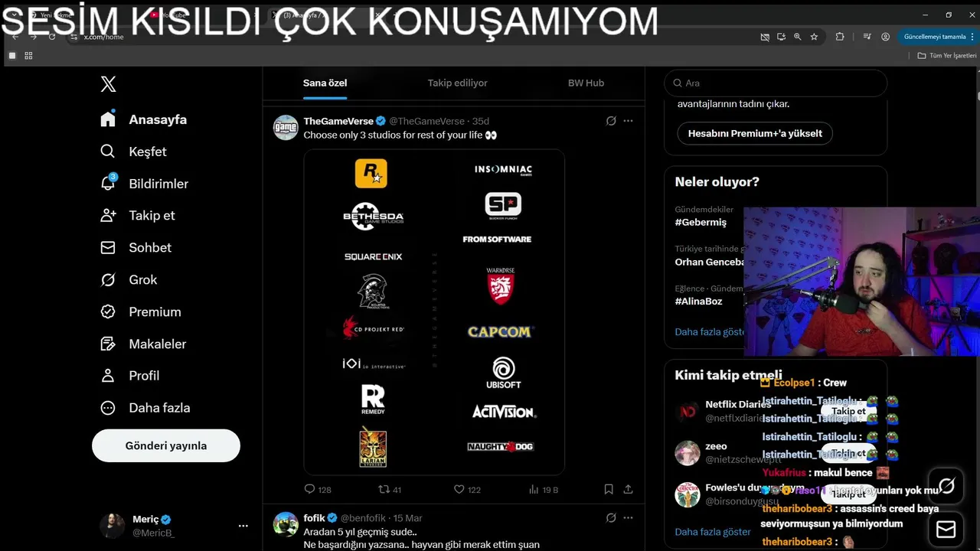Reload the page
The width and height of the screenshot is (980, 551).
(52, 37)
